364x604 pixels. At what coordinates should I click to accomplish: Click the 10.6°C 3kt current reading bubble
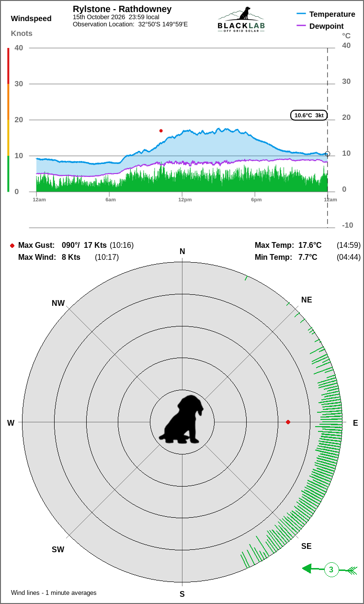click(309, 115)
